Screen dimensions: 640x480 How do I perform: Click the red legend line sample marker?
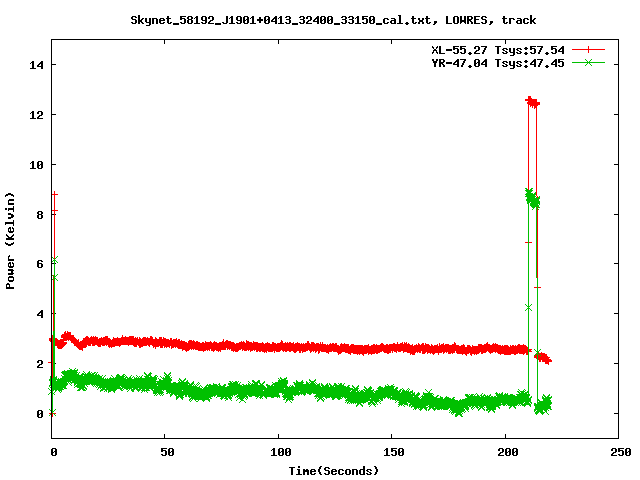588,50
